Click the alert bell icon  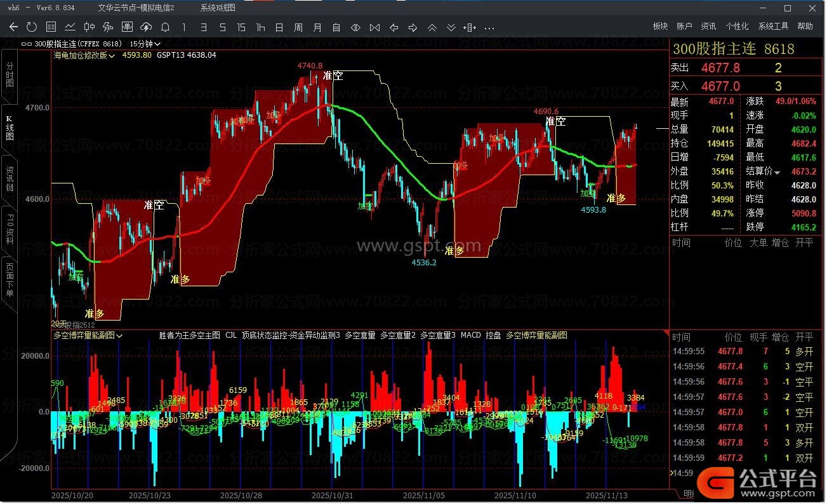[x=165, y=27]
